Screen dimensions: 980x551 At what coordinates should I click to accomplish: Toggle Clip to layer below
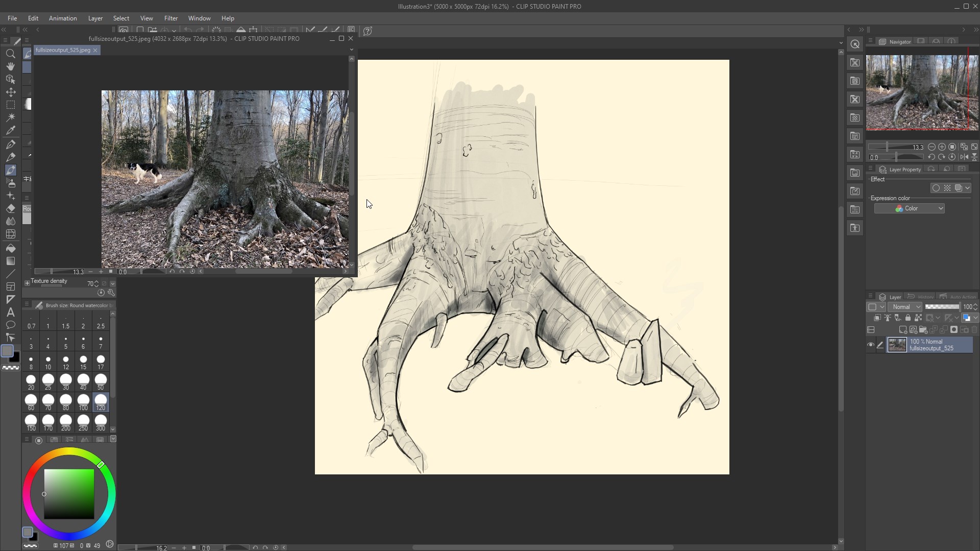click(877, 318)
